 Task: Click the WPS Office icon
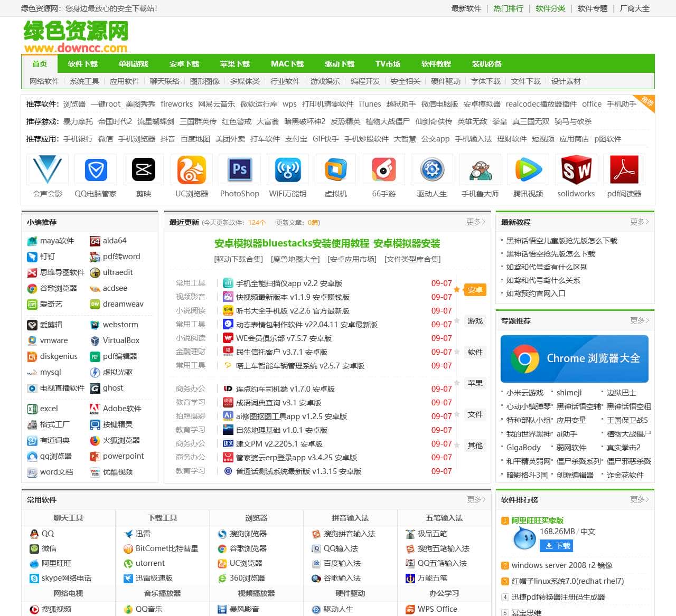click(410, 609)
